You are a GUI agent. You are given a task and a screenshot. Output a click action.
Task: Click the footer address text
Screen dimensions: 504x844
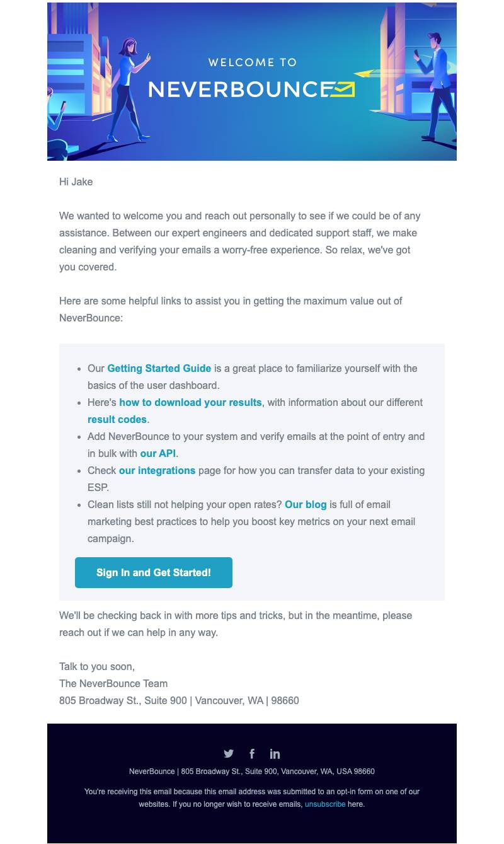click(x=252, y=772)
